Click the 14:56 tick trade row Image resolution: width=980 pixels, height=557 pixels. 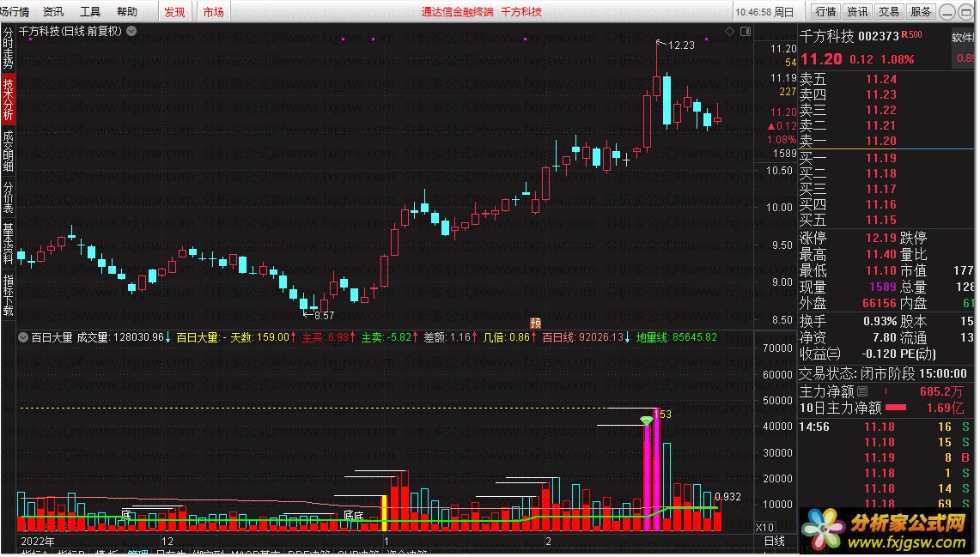[886, 427]
